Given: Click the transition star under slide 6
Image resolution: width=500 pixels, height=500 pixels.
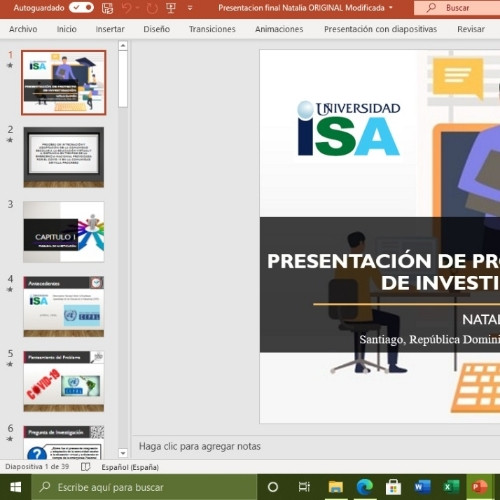Looking at the screenshot, I should pos(10,439).
